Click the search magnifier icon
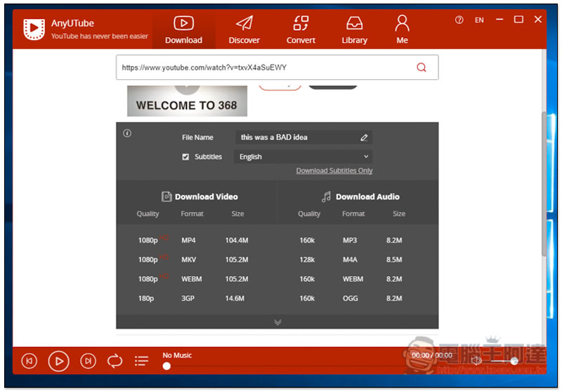This screenshot has width=562, height=392. (421, 67)
